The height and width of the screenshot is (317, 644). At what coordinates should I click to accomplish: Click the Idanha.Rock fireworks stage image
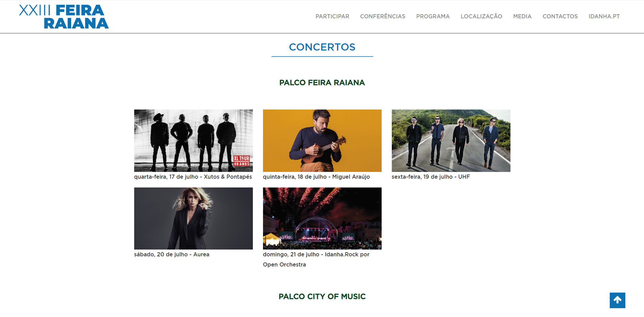pyautogui.click(x=322, y=218)
